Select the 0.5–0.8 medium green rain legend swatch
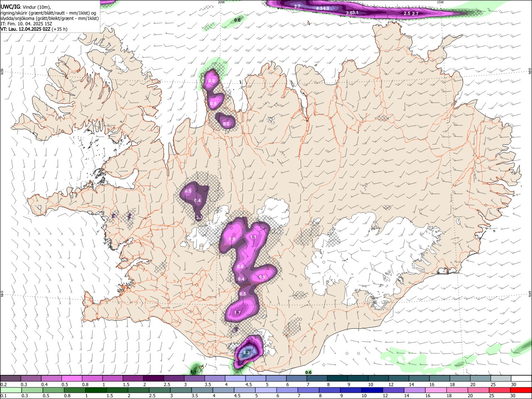The image size is (532, 399). 54,390
